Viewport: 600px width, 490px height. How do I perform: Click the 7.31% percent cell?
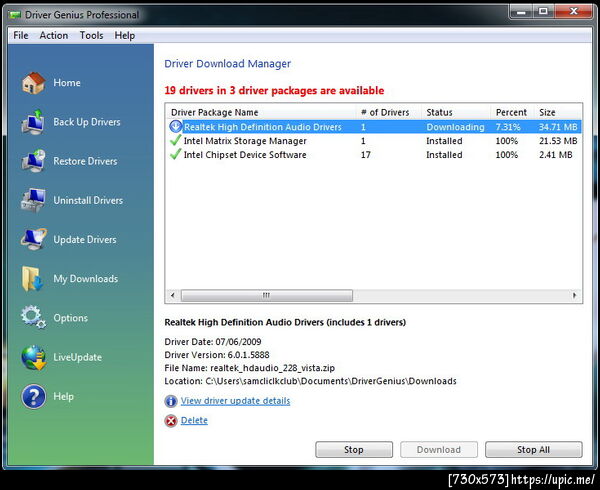click(508, 127)
